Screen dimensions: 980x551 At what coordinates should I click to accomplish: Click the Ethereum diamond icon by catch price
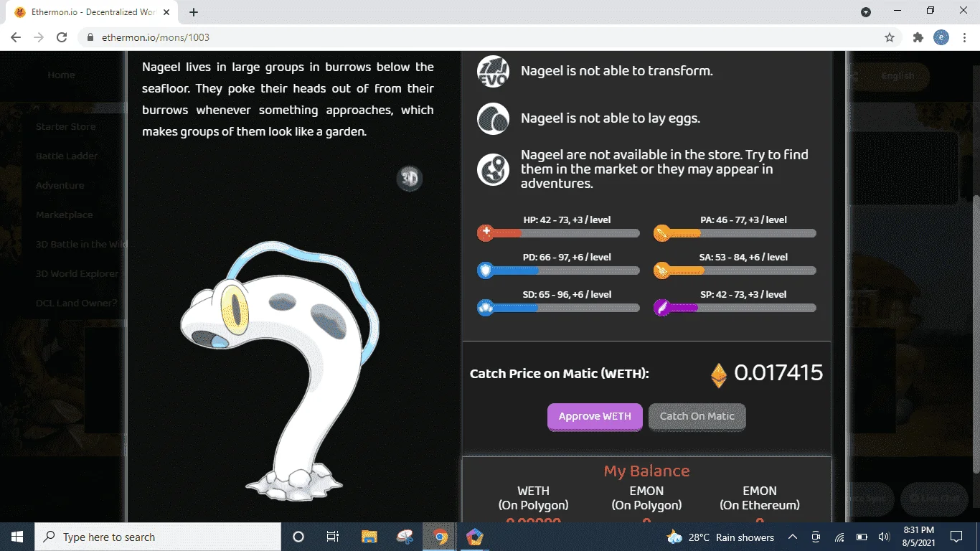coord(718,375)
